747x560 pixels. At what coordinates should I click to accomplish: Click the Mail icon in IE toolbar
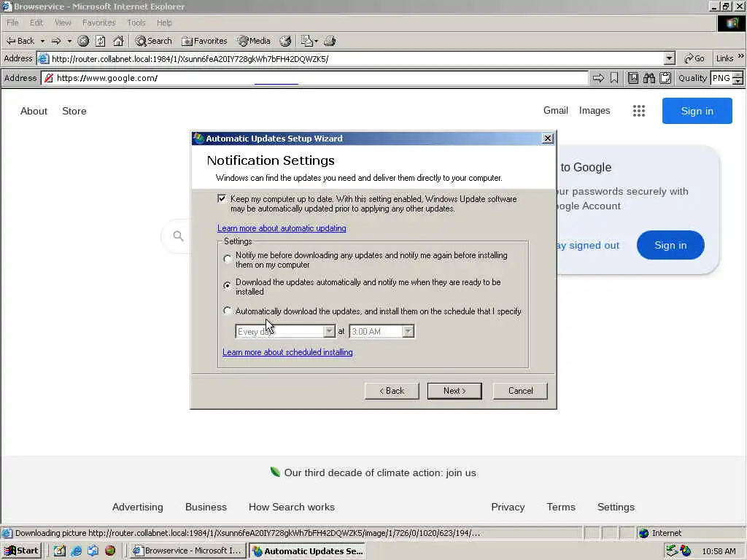pyautogui.click(x=309, y=41)
